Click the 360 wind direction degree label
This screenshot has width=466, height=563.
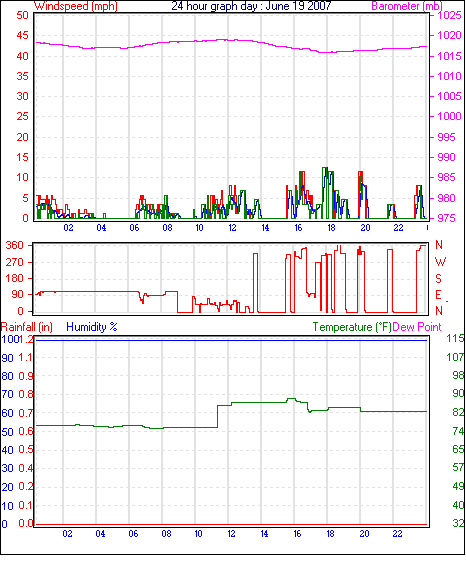pos(15,246)
